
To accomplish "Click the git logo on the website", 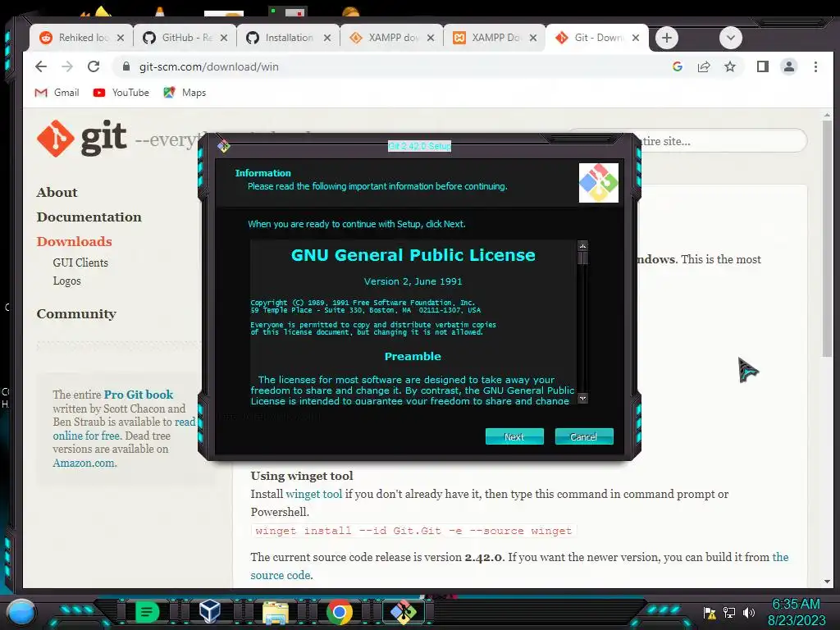I will tap(81, 138).
